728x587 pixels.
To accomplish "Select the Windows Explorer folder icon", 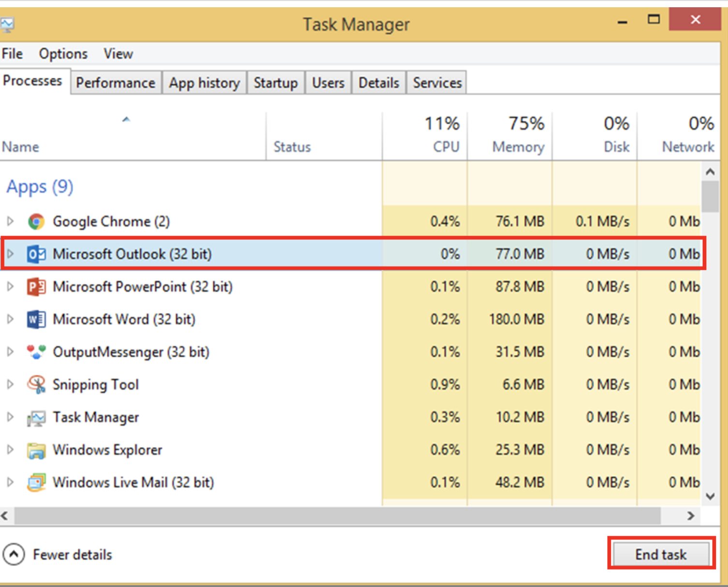I will [x=36, y=450].
